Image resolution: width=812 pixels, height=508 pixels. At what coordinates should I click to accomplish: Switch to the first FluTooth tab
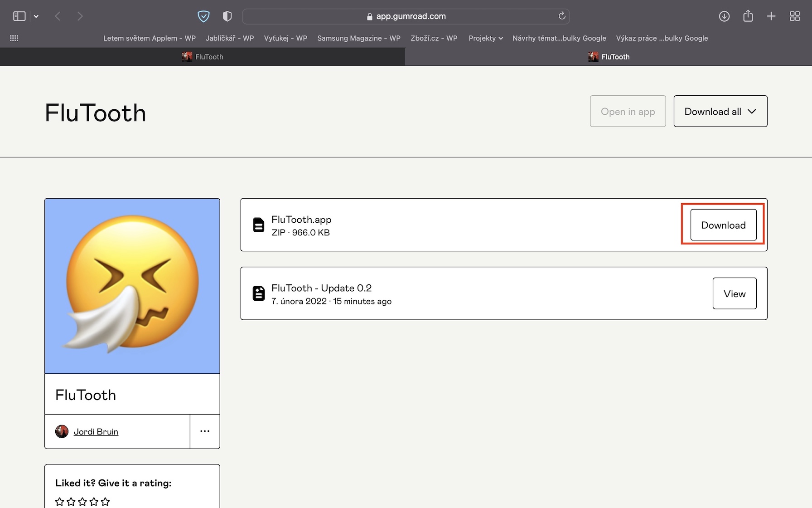203,57
